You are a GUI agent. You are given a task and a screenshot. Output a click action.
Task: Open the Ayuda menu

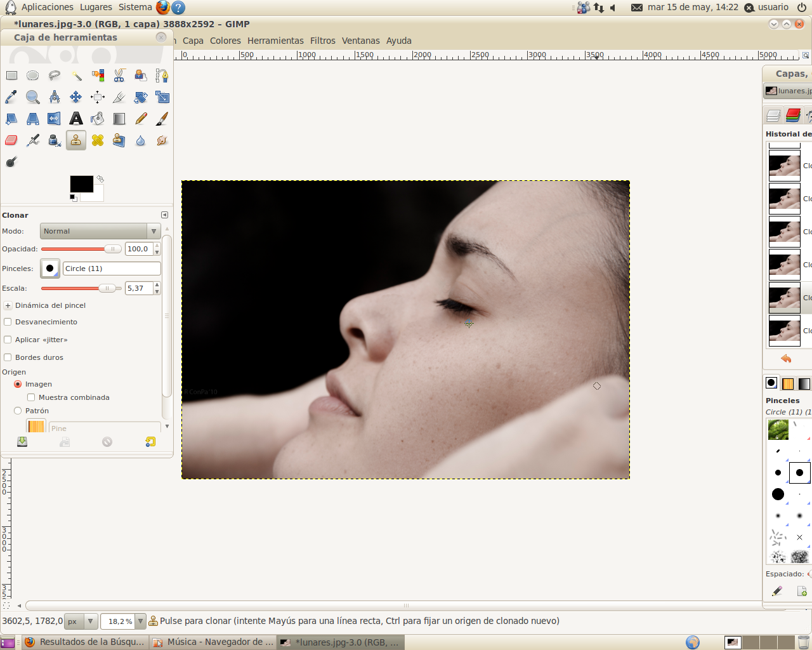point(398,41)
